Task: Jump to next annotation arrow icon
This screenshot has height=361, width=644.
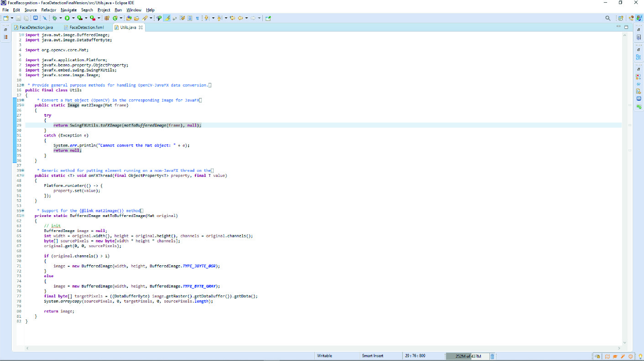Action: pos(206,18)
